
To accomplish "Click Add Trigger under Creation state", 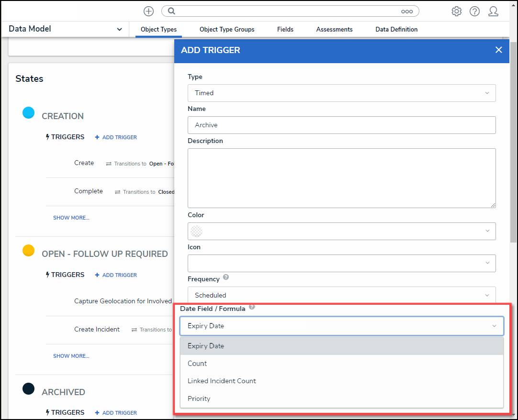I will pyautogui.click(x=116, y=137).
